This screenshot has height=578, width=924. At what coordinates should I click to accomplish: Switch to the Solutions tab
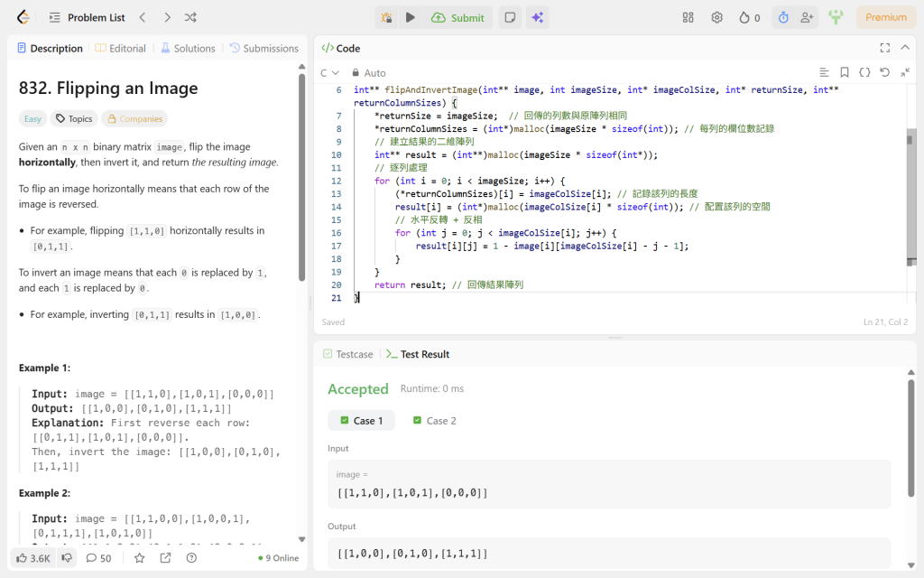click(188, 49)
